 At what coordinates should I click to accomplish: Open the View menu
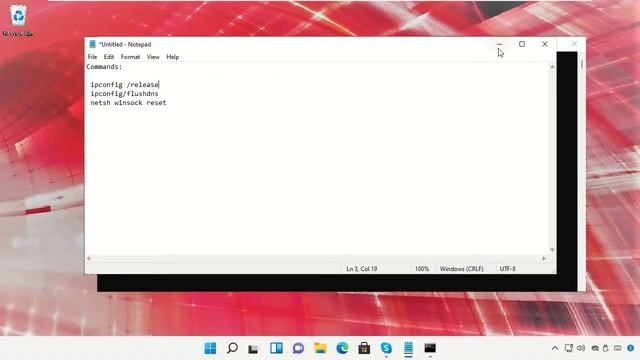click(153, 57)
